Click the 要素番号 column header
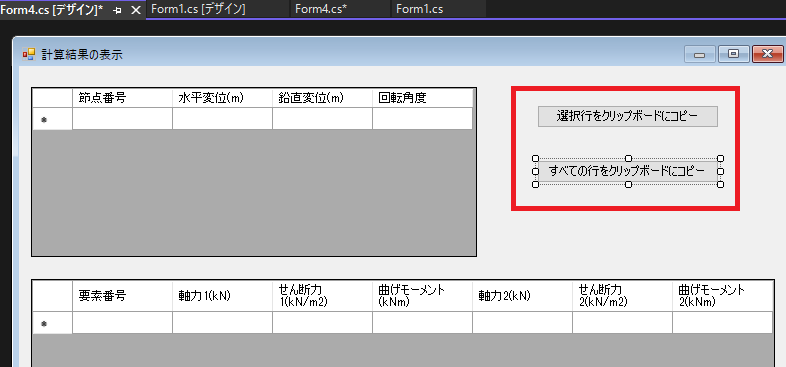This screenshot has width=786, height=367. tap(122, 296)
